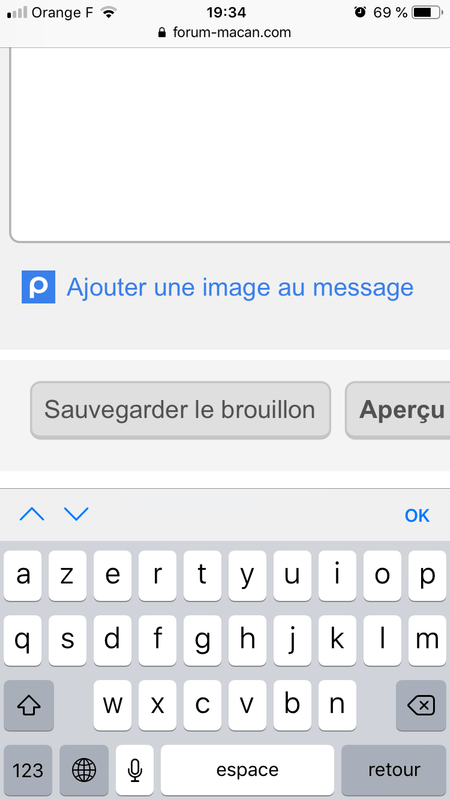Tap OK to dismiss the keyboard
Screen dimensions: 450x800
[417, 515]
